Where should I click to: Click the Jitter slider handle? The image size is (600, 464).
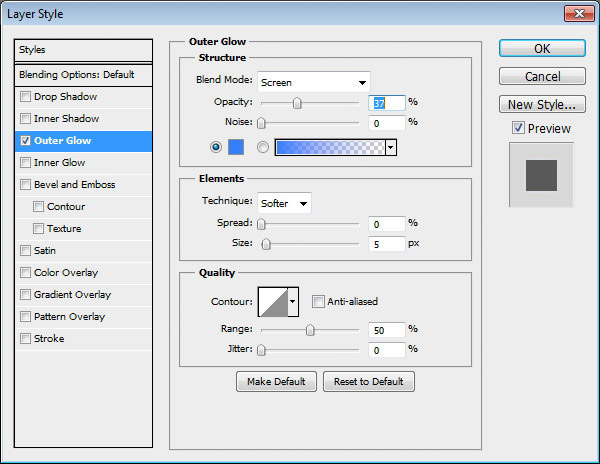tap(261, 350)
